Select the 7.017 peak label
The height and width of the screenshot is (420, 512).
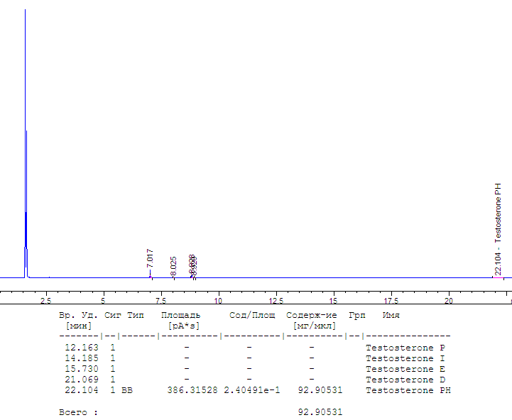click(150, 258)
